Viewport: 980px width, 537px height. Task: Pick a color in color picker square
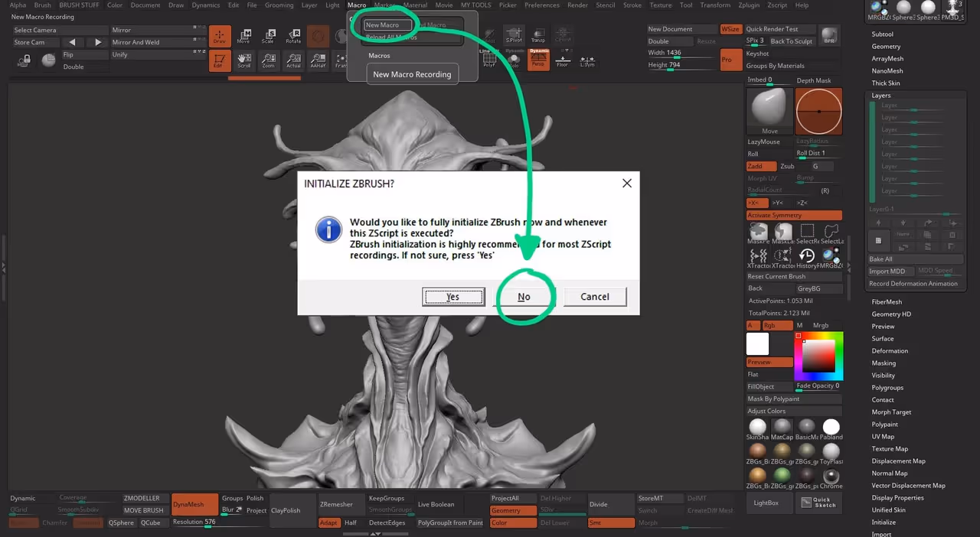tap(818, 356)
